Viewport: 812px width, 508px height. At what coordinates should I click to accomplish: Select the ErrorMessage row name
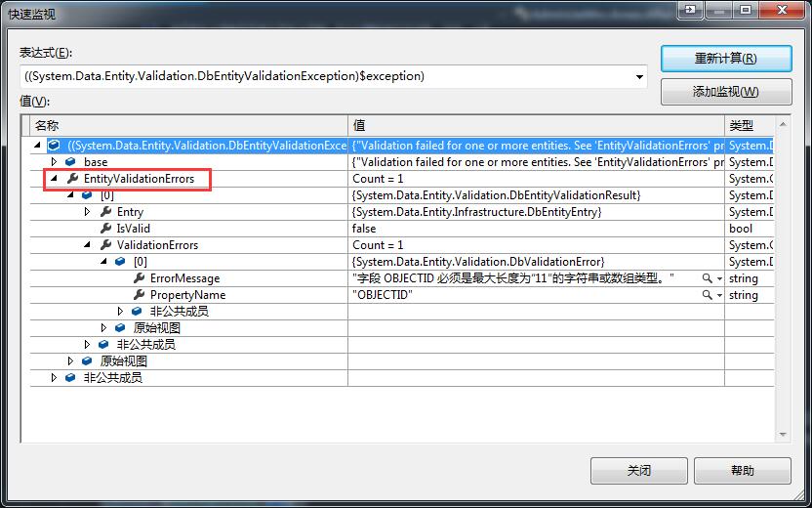coord(184,278)
